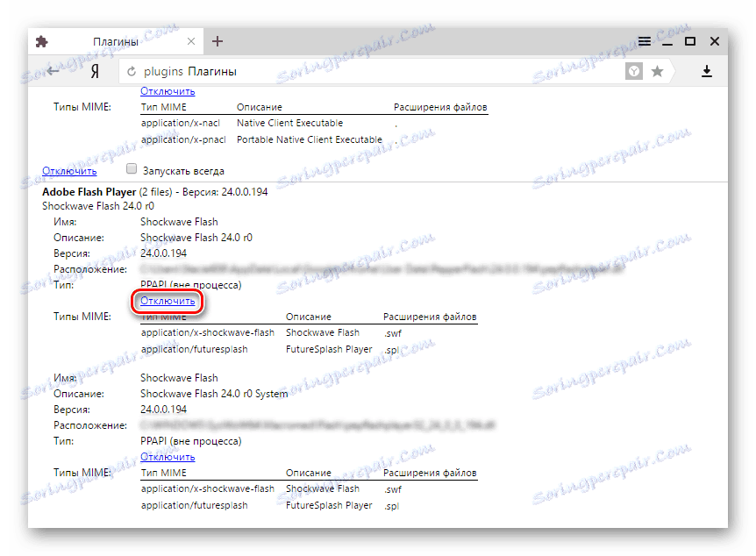The height and width of the screenshot is (556, 756).
Task: Enable the Запускать всегда checkbox
Action: (x=132, y=168)
